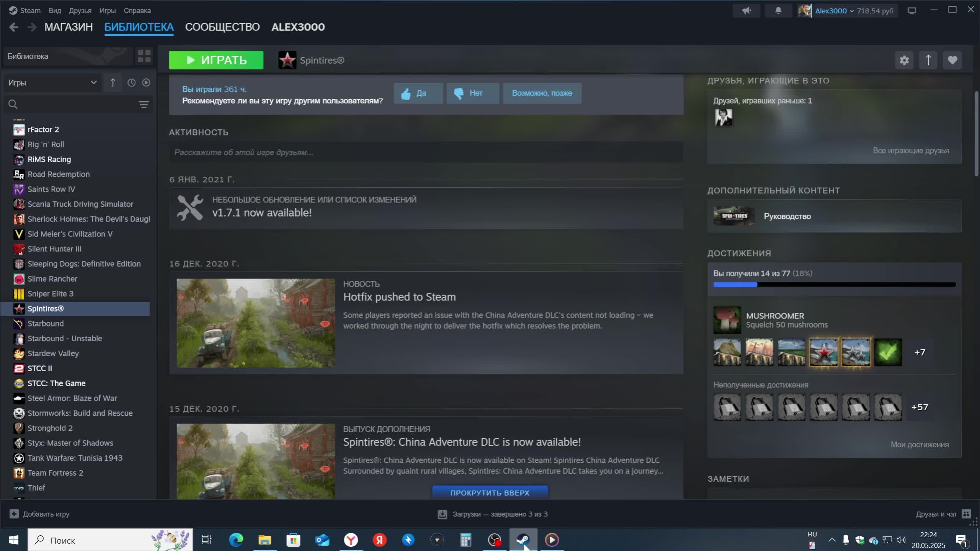Open the game settings gear icon

[x=904, y=60]
